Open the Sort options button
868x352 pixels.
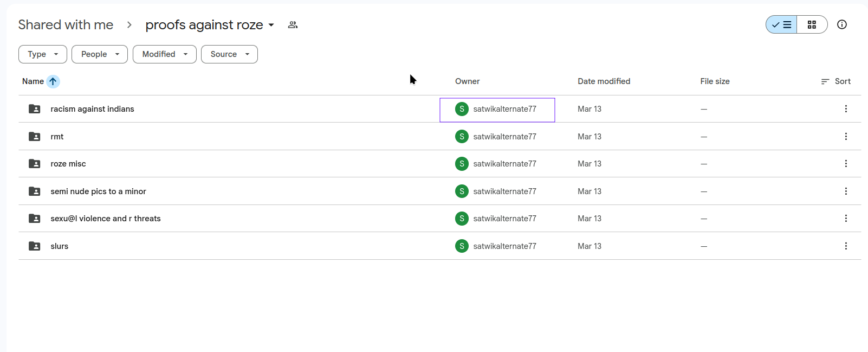[x=835, y=81]
